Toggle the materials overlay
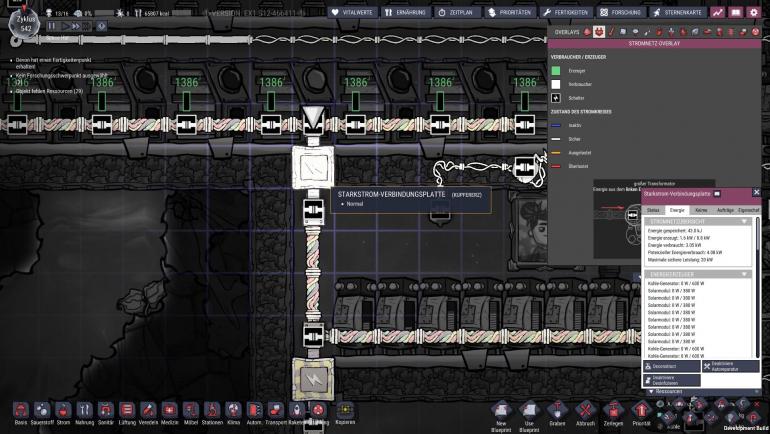Screen dimensions: 770x434 [623, 32]
